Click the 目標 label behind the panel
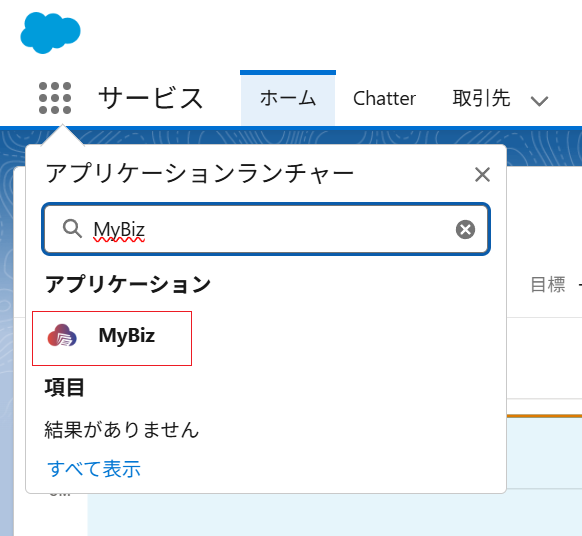582x536 pixels. (x=548, y=285)
